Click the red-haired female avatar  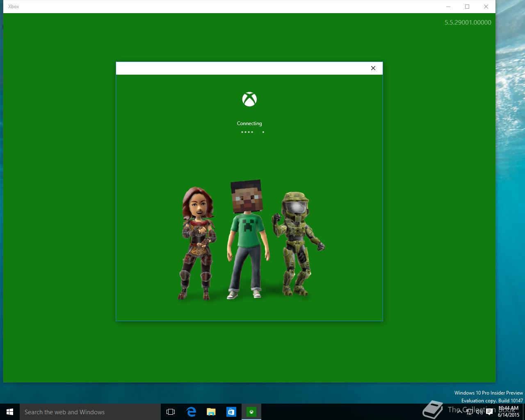pos(198,244)
